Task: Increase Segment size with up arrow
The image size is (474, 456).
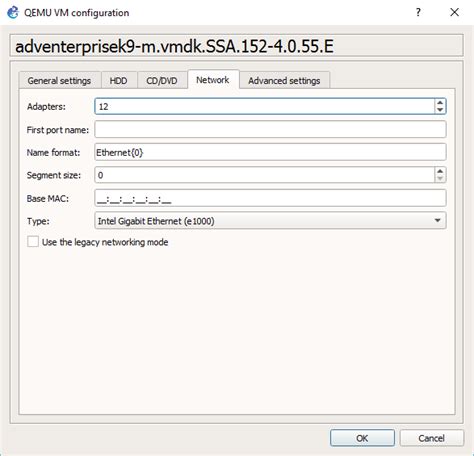Action: click(440, 171)
